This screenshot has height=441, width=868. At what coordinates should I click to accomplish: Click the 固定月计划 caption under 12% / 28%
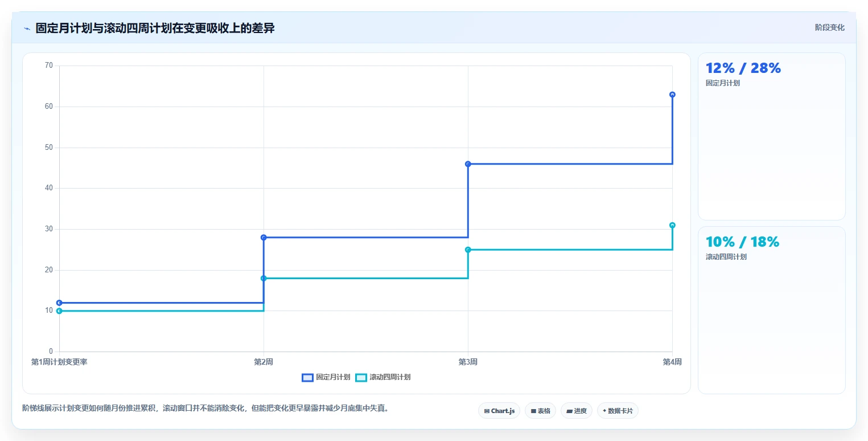(x=723, y=83)
